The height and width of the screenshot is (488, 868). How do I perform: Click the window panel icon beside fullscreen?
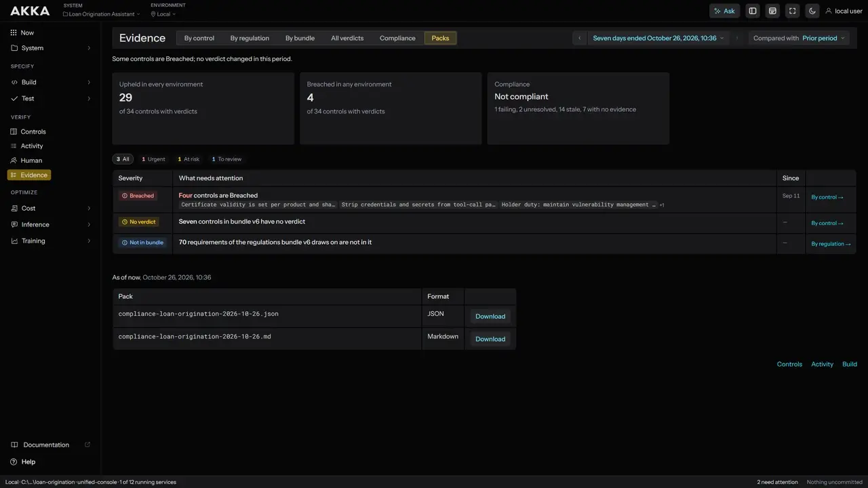pyautogui.click(x=772, y=11)
